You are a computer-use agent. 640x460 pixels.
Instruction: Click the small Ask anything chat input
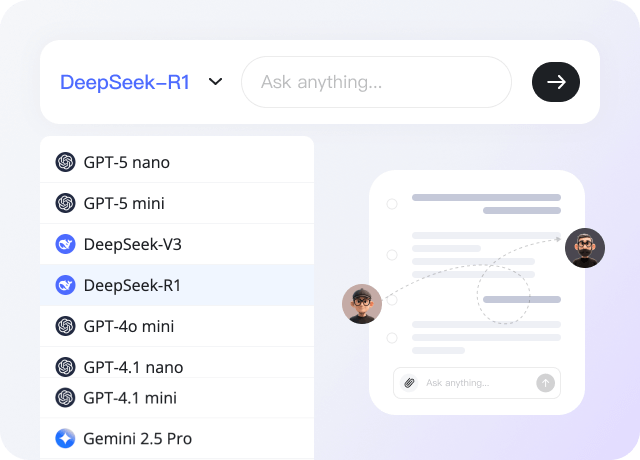point(470,383)
